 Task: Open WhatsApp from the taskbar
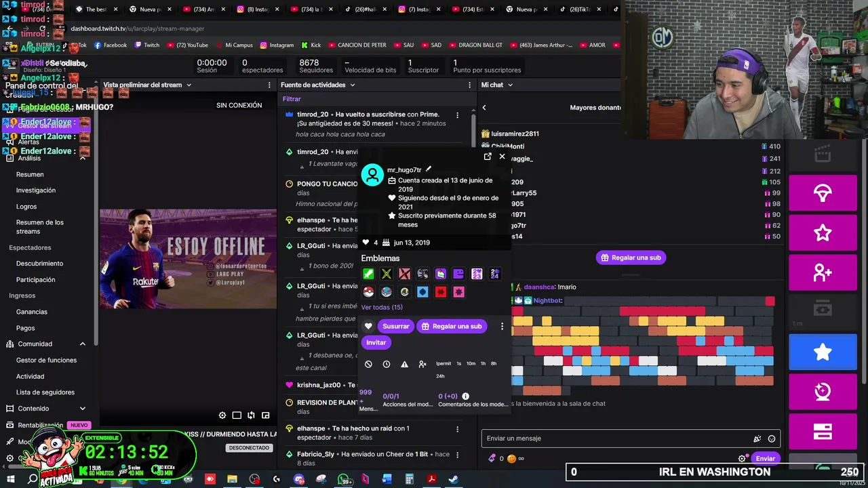(344, 479)
